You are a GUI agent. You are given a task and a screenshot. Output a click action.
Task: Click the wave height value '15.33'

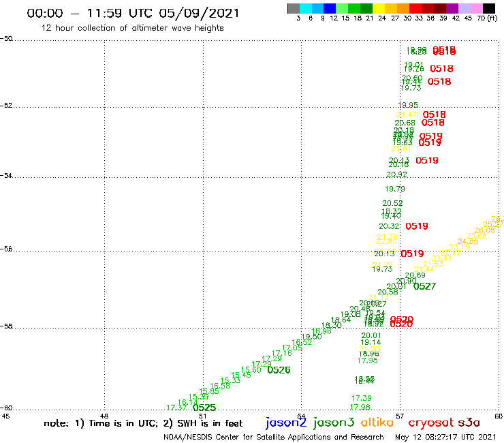click(230, 380)
